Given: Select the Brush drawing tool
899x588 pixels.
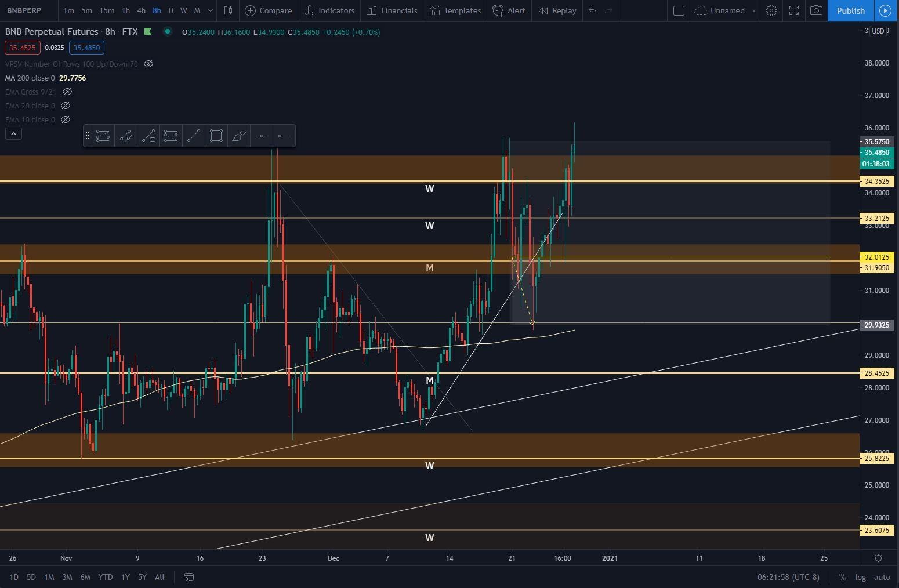Looking at the screenshot, I should pos(239,136).
